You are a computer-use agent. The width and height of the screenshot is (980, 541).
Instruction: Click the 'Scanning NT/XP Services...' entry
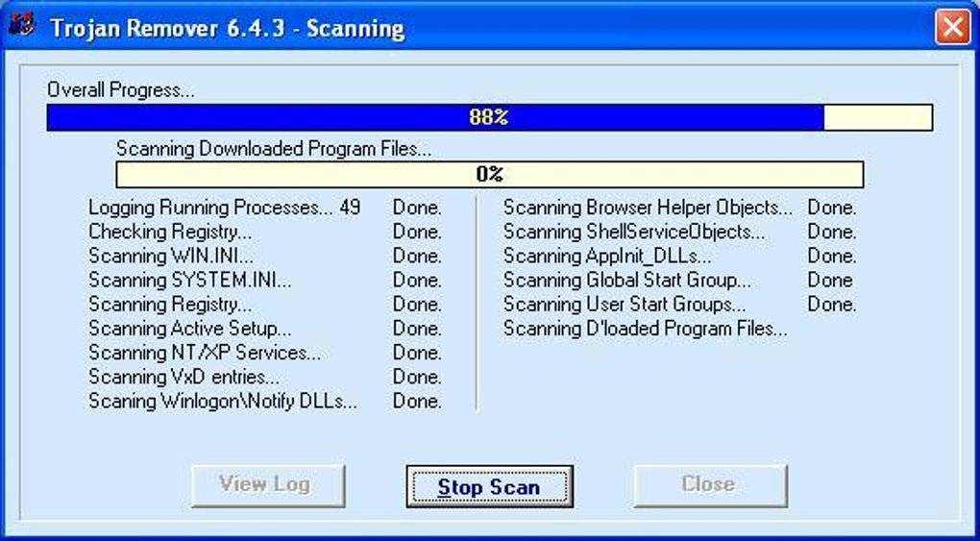point(205,352)
